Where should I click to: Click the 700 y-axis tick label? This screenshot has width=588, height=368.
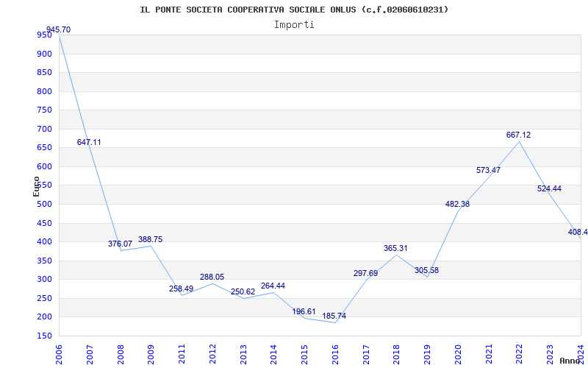44,130
